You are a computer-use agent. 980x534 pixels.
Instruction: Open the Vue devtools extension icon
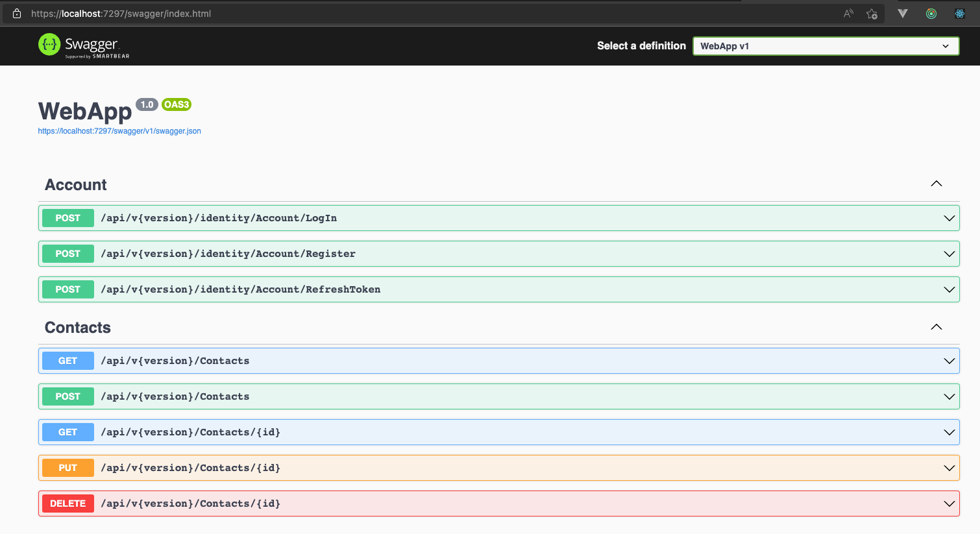pos(903,14)
